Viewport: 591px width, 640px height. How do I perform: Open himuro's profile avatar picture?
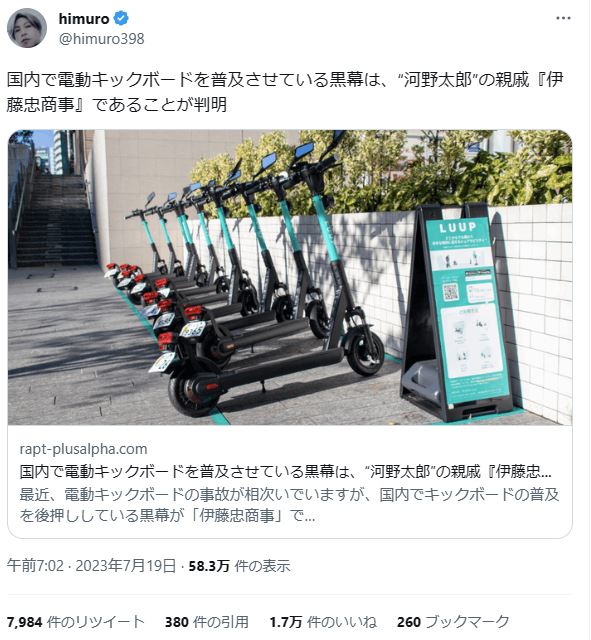click(27, 28)
